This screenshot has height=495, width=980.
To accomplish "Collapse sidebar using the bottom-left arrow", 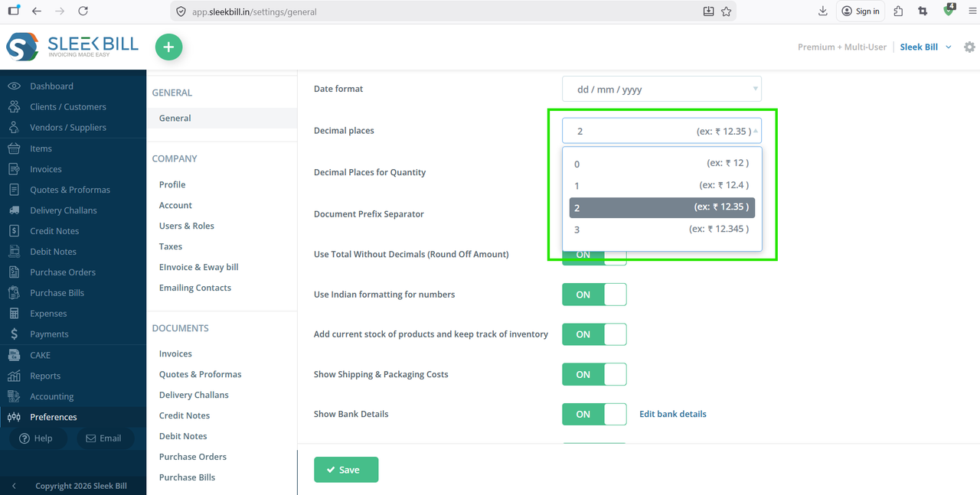I will pos(13,486).
